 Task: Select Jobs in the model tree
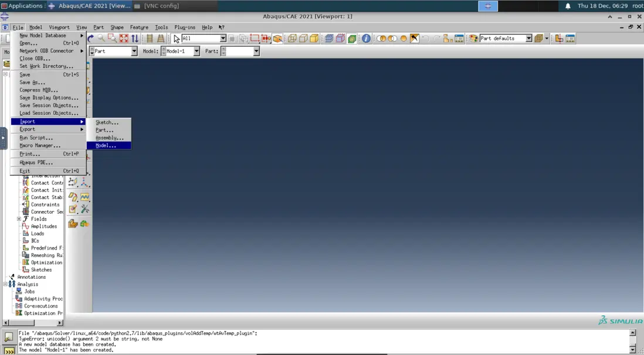(29, 291)
